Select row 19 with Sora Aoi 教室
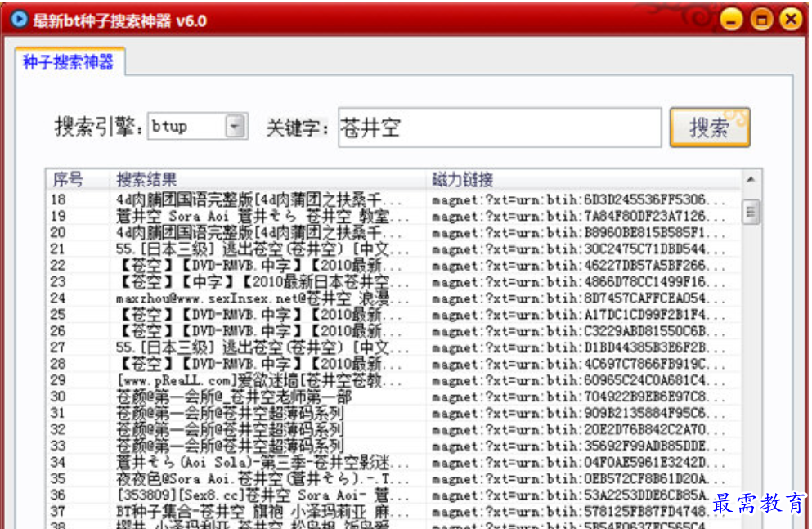 (x=393, y=216)
